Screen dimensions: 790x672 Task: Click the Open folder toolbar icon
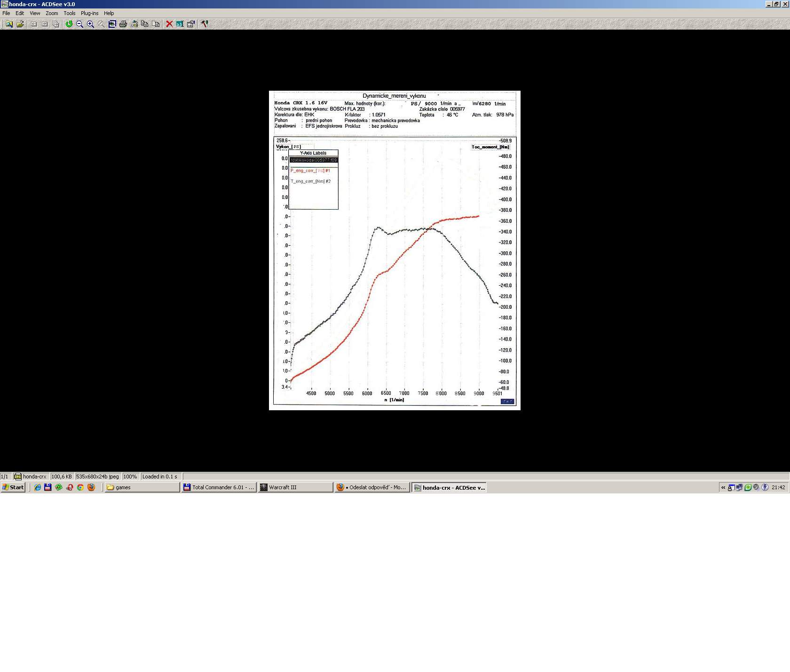(x=20, y=24)
